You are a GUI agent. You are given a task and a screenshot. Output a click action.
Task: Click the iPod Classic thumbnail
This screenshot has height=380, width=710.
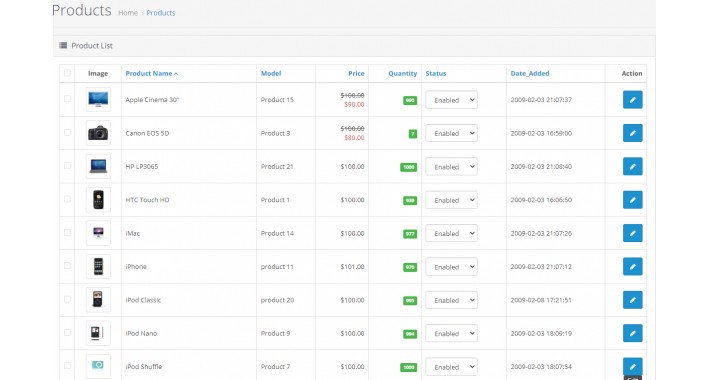coord(98,300)
